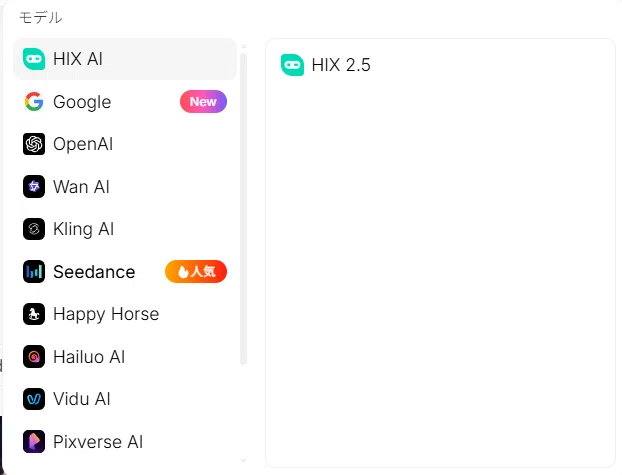
Task: Click the Pixverse AI play-shaped icon
Action: [34, 441]
